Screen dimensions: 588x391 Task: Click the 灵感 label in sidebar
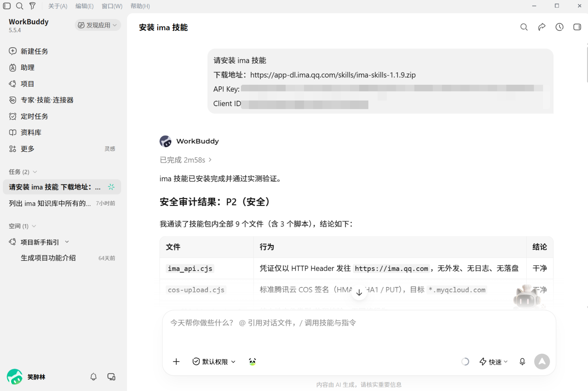110,149
